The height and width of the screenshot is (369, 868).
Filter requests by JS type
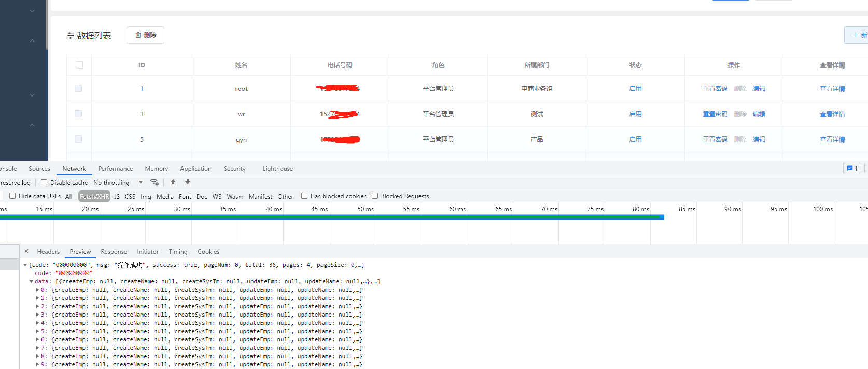coord(117,196)
